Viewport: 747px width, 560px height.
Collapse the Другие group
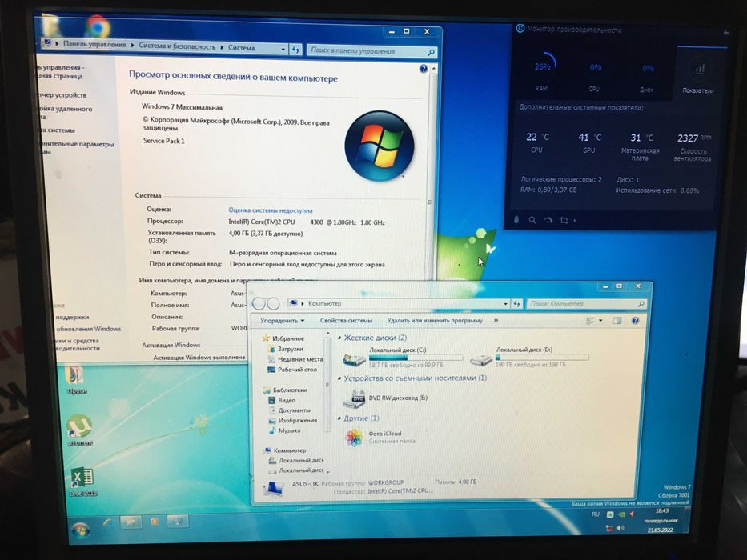(339, 418)
